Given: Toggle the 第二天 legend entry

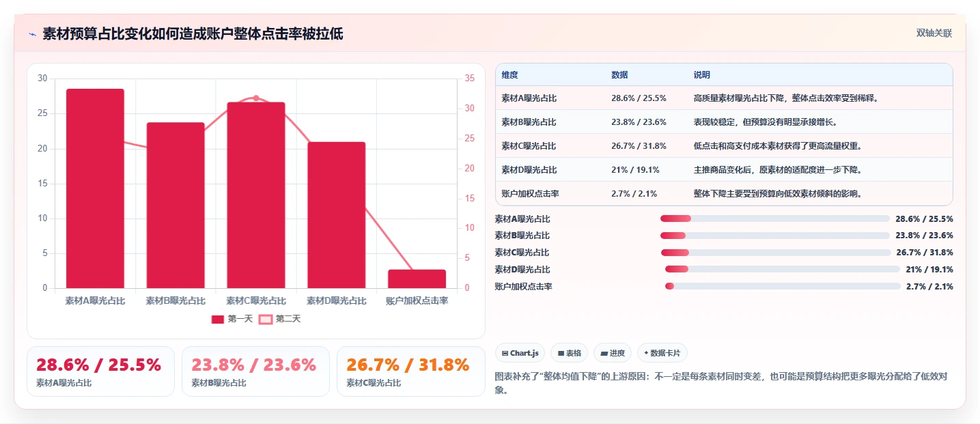Looking at the screenshot, I should pyautogui.click(x=279, y=319).
